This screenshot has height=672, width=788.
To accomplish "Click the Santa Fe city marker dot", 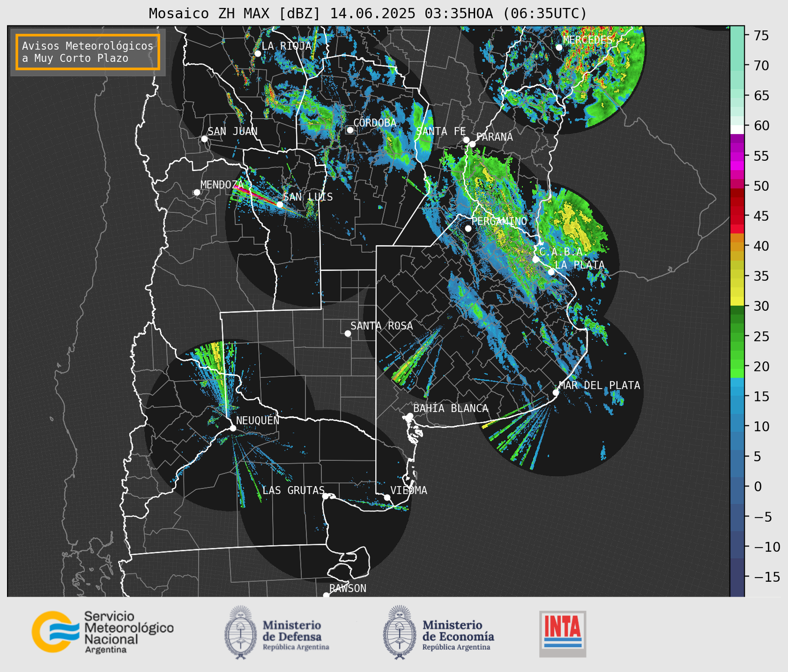I will [466, 140].
